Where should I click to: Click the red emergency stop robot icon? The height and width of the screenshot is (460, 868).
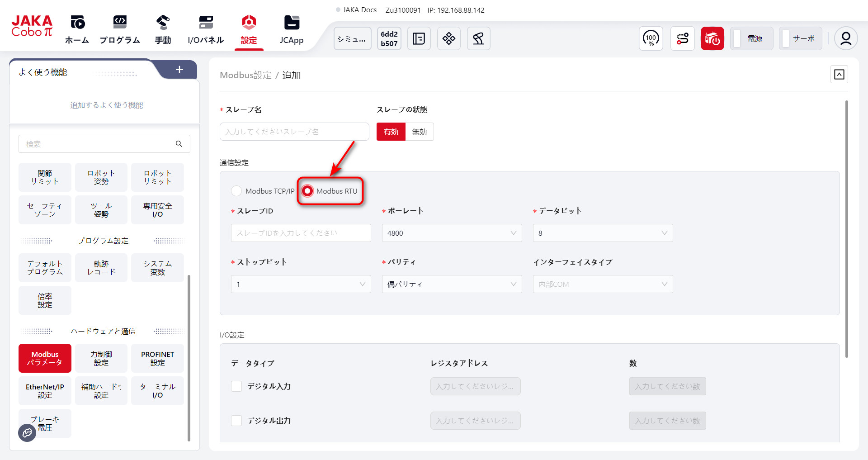pos(712,38)
